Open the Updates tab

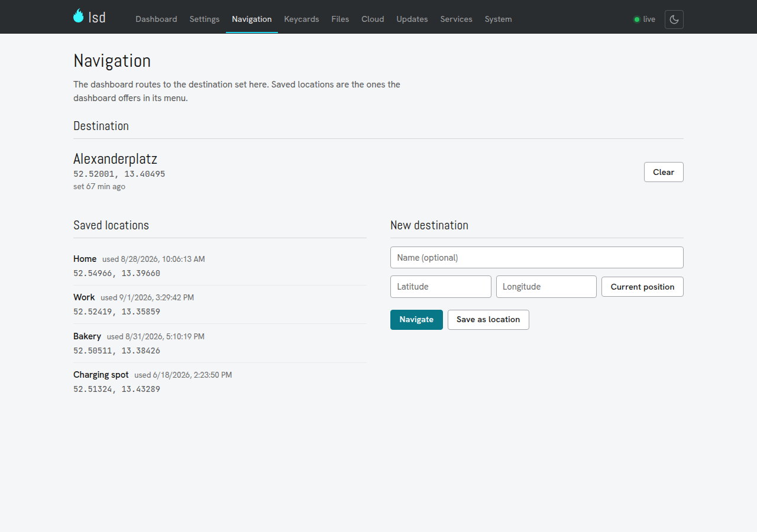pos(412,19)
